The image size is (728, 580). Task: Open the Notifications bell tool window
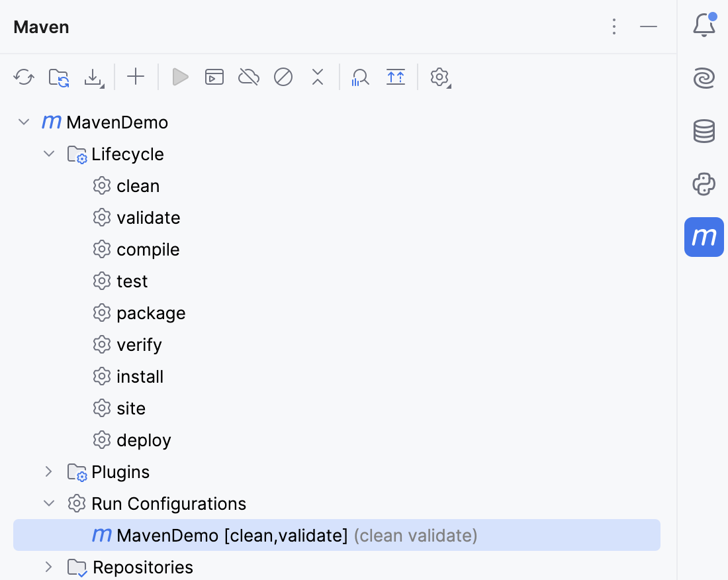click(x=704, y=26)
